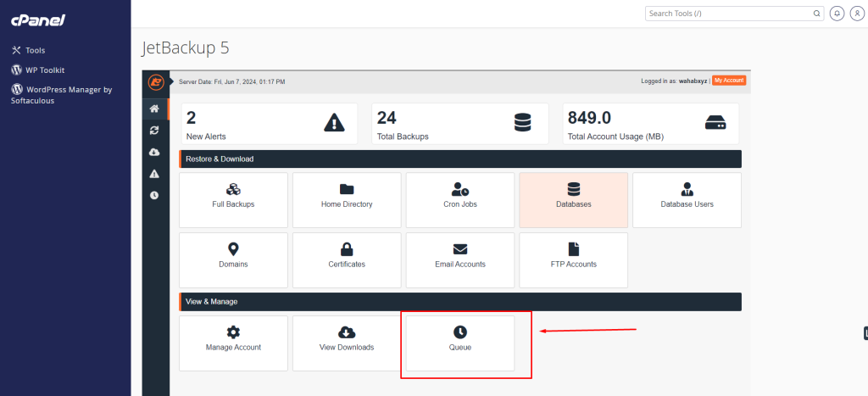Click the search magnifier icon
The image size is (868, 396).
[x=816, y=14]
